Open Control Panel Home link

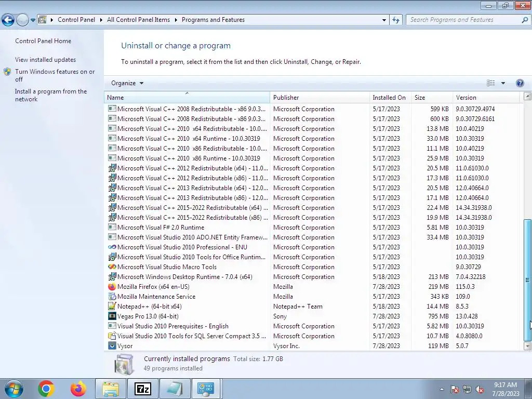click(x=43, y=41)
